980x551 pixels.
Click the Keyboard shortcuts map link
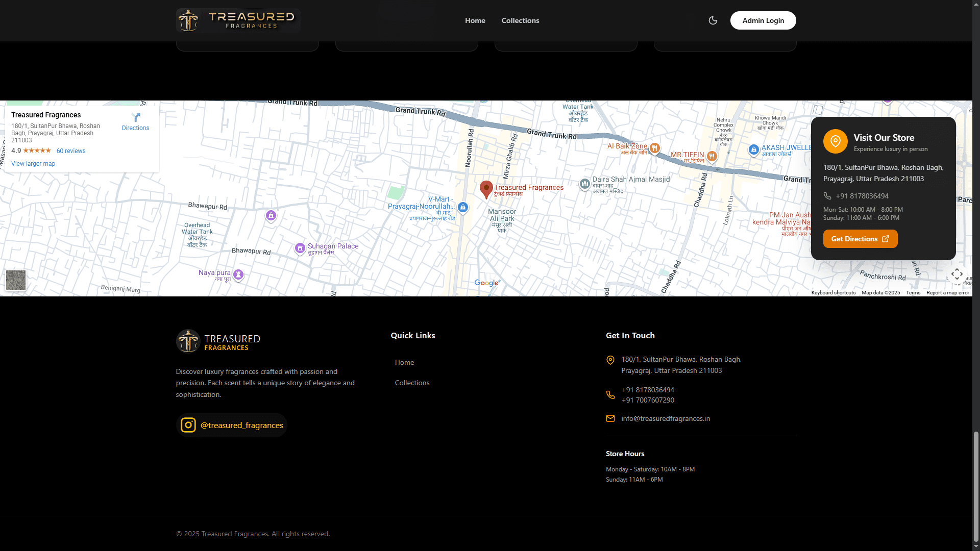833,293
